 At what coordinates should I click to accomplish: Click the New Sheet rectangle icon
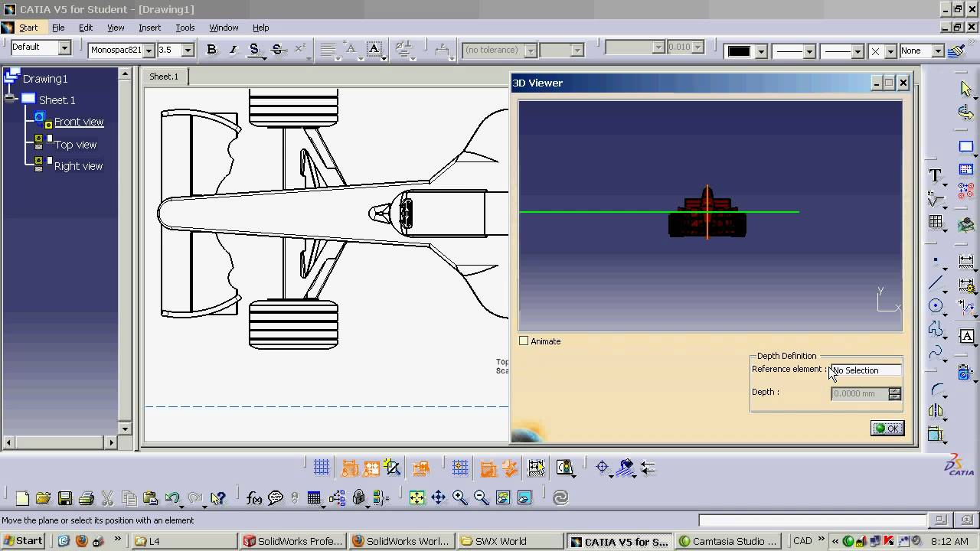(x=966, y=146)
